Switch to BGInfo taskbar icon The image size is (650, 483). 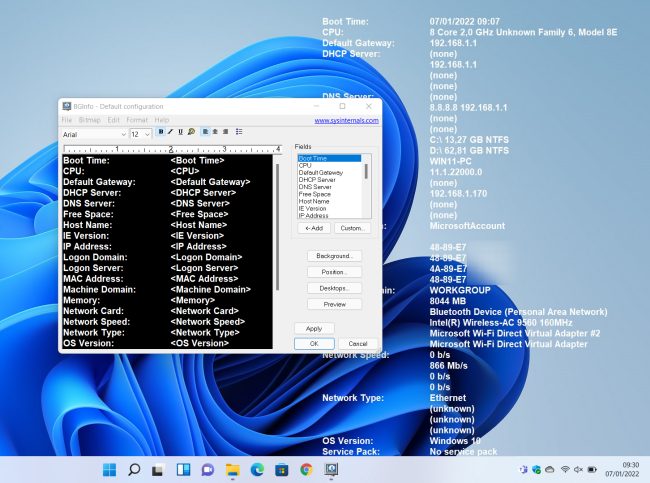pos(331,470)
